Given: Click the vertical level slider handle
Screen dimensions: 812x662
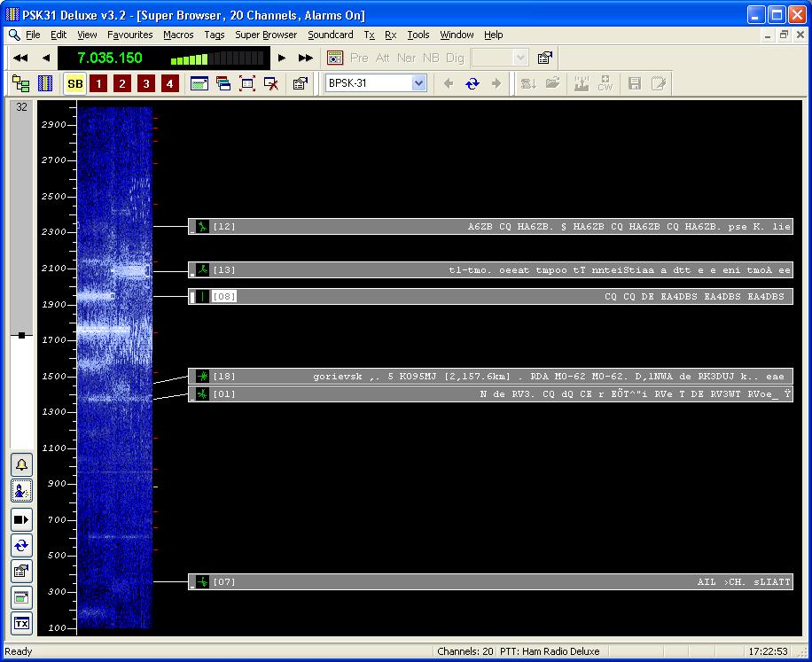Looking at the screenshot, I should pyautogui.click(x=21, y=336).
